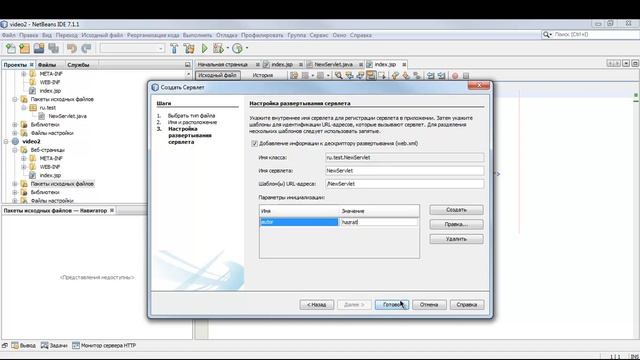Close the Начальная страница editor tab
The width and height of the screenshot is (640, 360).
click(258, 64)
